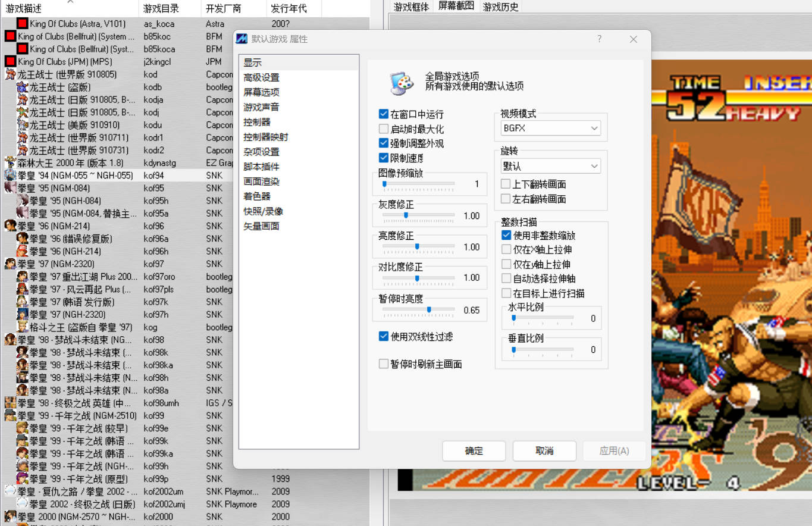Confirm with the 确定 button
Viewport: 812px width, 526px height.
pos(474,451)
